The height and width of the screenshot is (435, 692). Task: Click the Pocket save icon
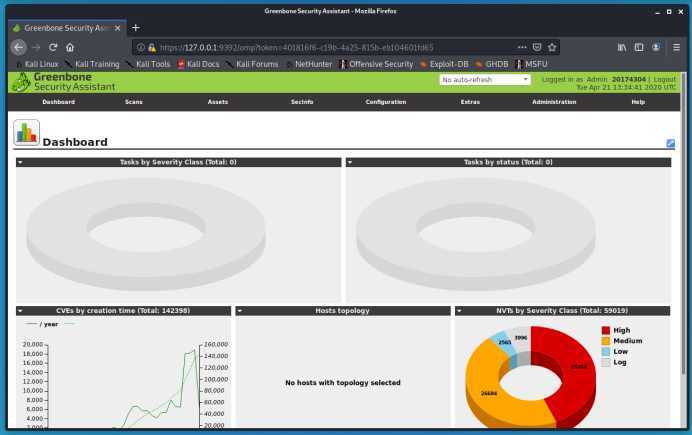coord(537,47)
